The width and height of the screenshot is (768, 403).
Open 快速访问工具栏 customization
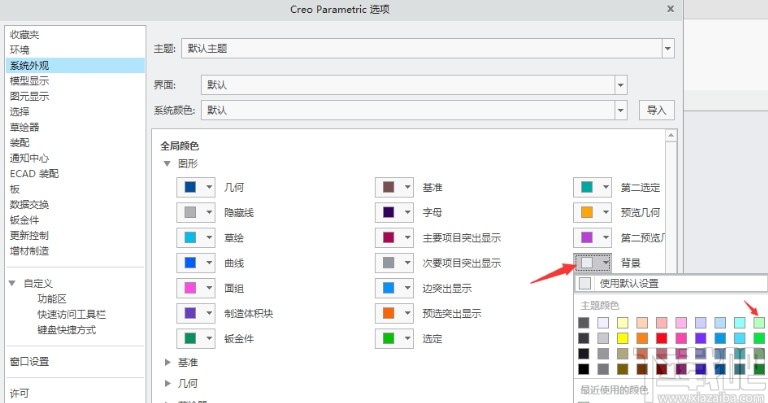pos(72,314)
